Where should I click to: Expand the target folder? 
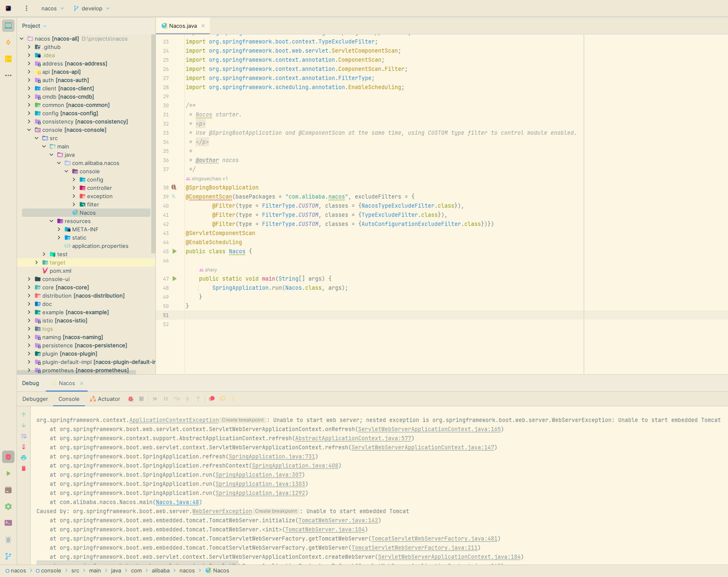(x=36, y=262)
